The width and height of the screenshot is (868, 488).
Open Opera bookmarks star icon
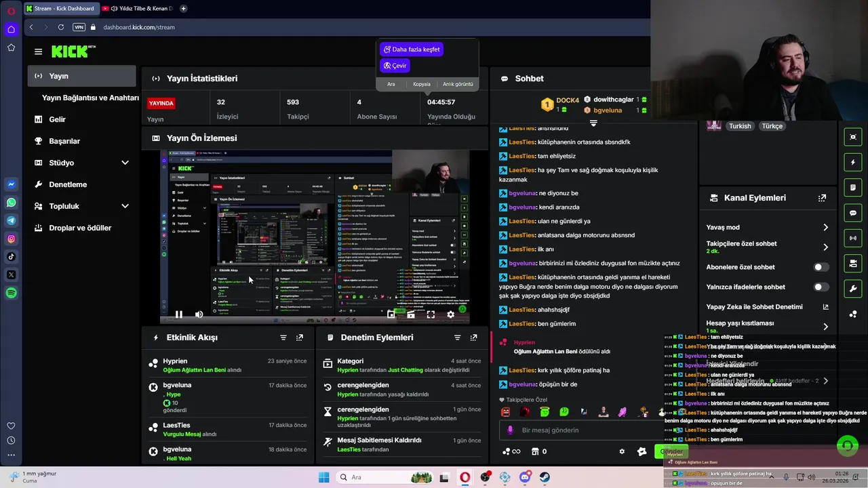[x=11, y=47]
